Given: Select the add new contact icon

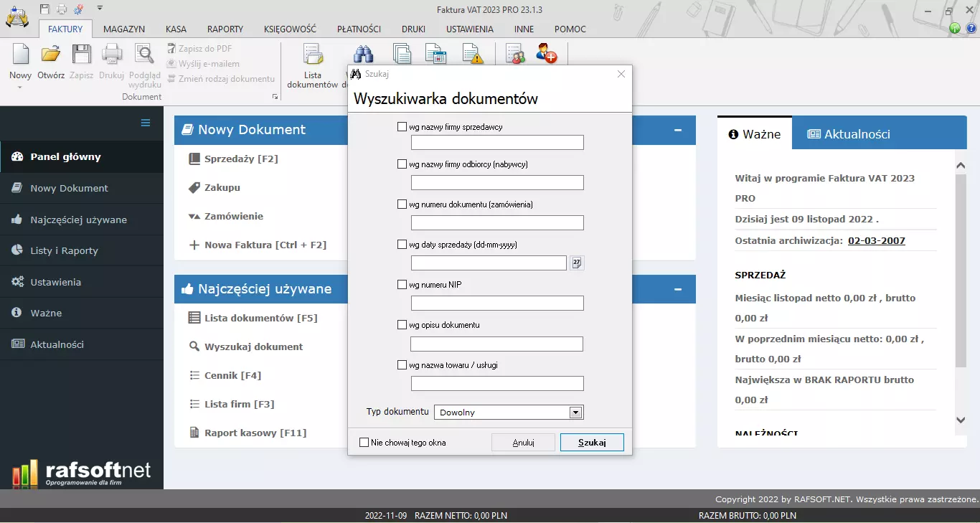Looking at the screenshot, I should click(547, 53).
